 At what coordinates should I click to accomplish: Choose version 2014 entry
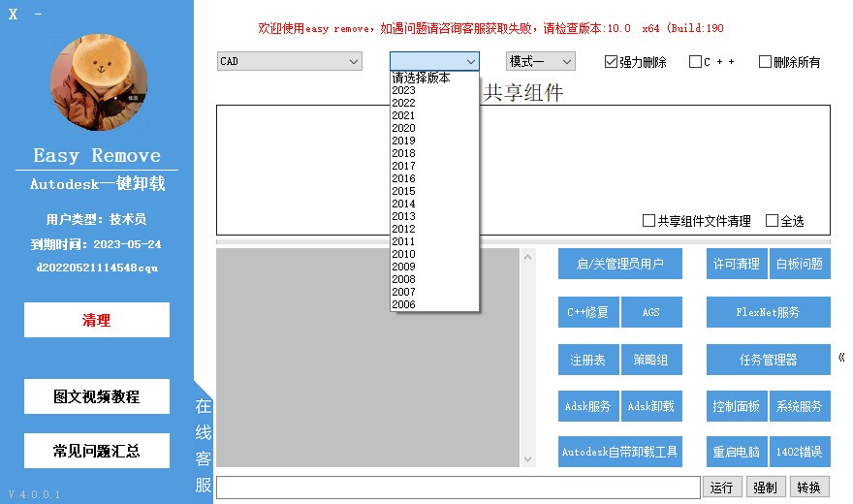click(434, 204)
